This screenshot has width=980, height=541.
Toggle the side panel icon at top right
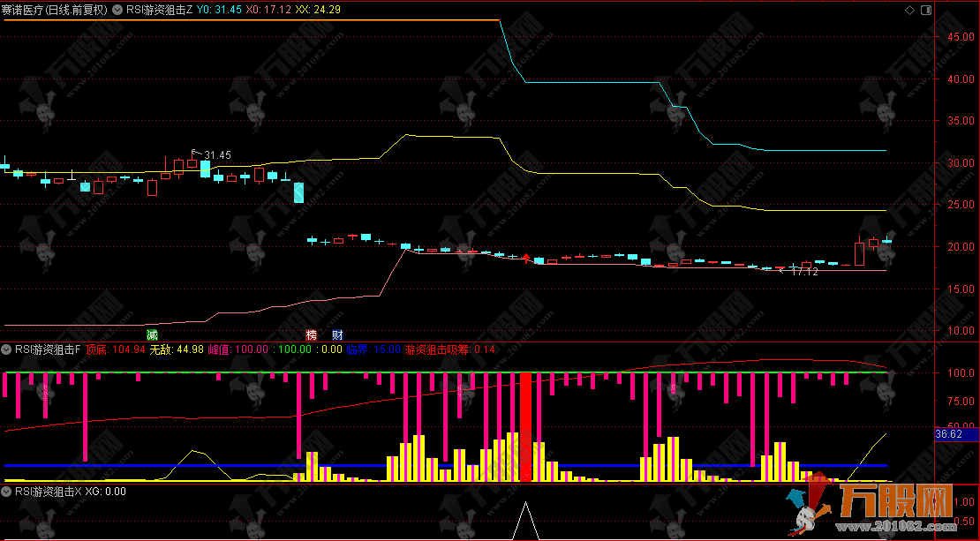click(925, 10)
